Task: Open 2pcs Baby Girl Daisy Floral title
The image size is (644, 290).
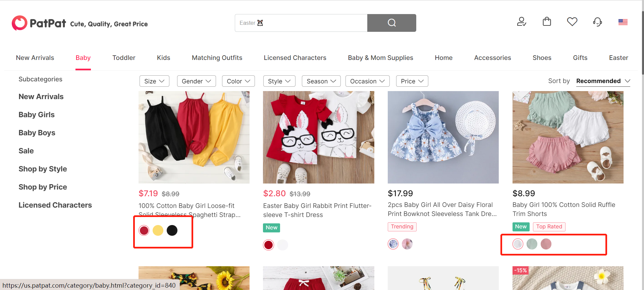Action: coord(442,209)
